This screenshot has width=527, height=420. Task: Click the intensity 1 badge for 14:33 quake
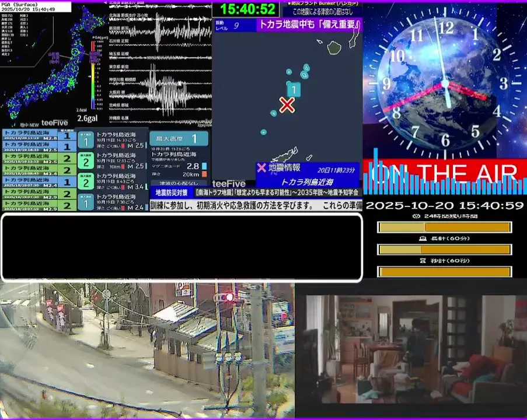coord(86,139)
